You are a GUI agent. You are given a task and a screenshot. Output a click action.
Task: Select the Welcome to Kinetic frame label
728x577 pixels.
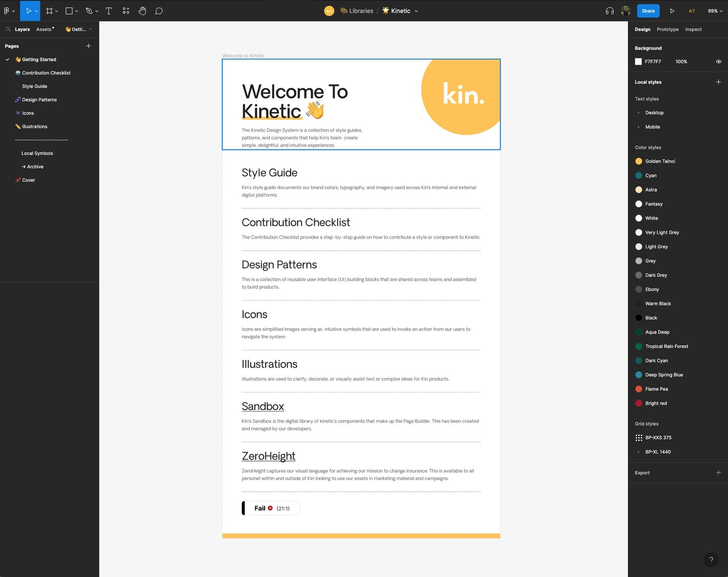(243, 55)
